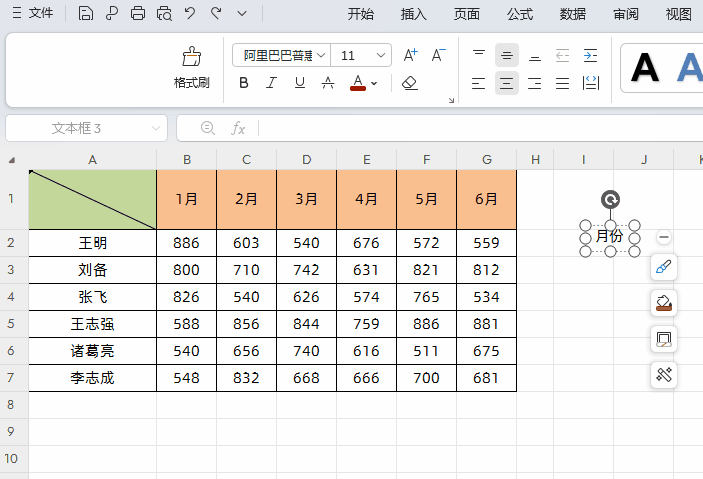703x479 pixels.
Task: Click the save file icon
Action: (x=86, y=14)
